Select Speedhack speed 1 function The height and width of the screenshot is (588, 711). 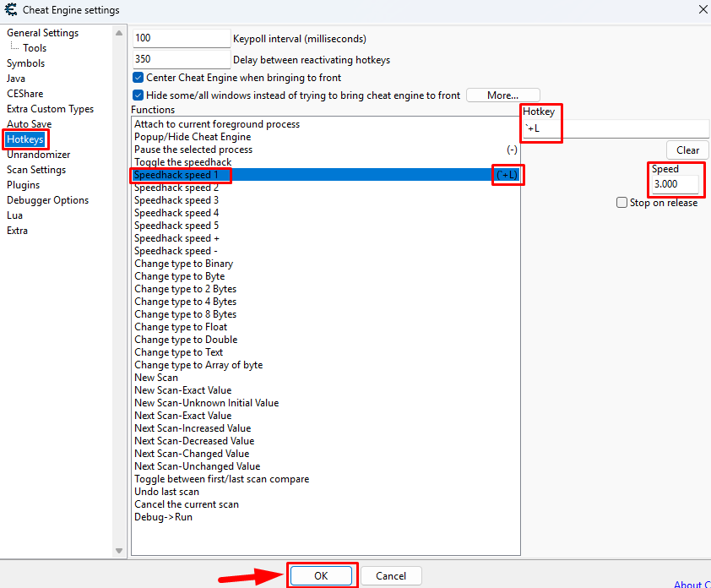coord(326,175)
